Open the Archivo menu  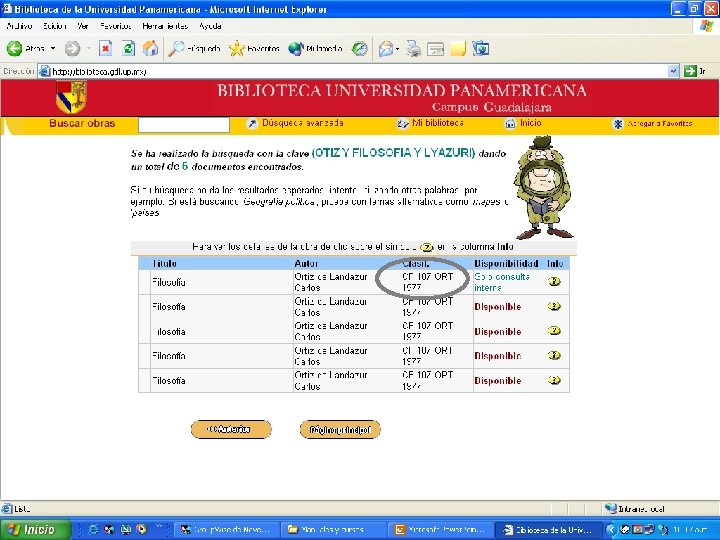[19, 26]
